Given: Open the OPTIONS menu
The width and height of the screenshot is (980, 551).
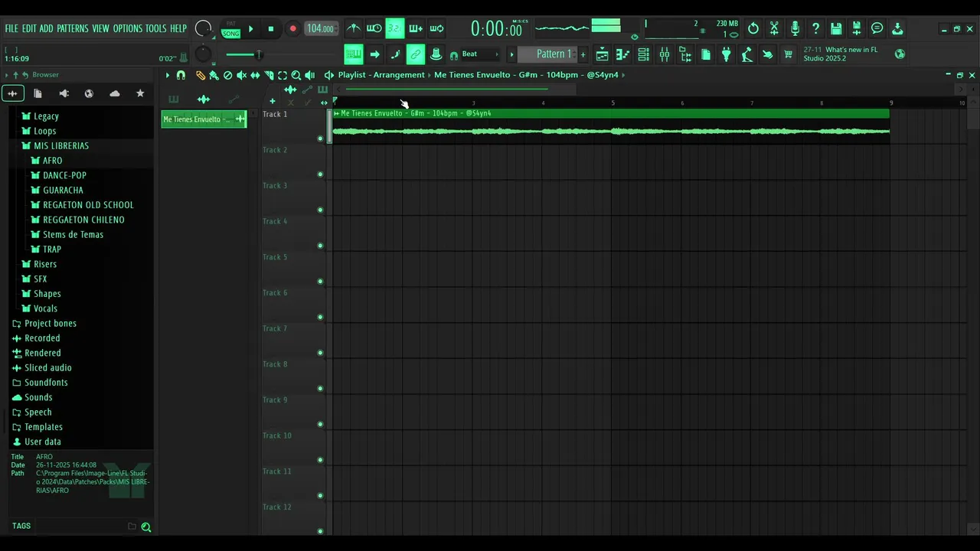Looking at the screenshot, I should 128,28.
